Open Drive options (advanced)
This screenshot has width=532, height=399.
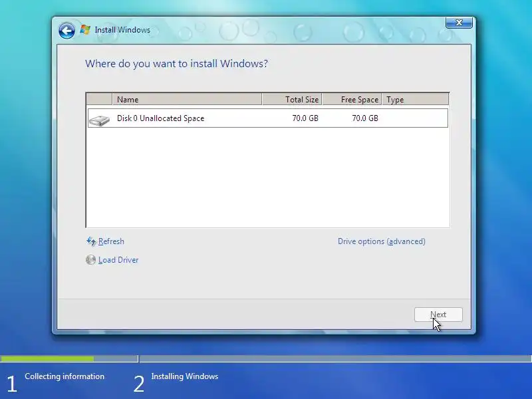tap(381, 241)
